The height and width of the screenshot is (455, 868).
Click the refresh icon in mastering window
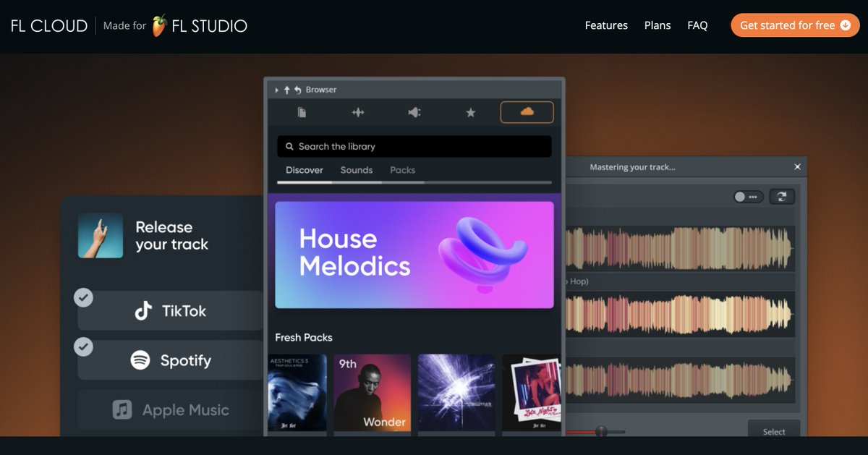tap(782, 197)
